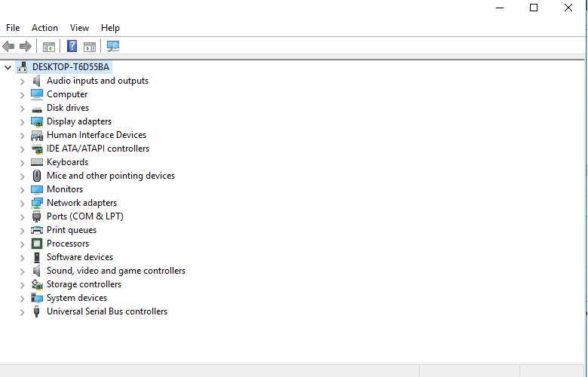The width and height of the screenshot is (588, 377).
Task: Click the Forward arrow toolbar icon
Action: (x=25, y=47)
